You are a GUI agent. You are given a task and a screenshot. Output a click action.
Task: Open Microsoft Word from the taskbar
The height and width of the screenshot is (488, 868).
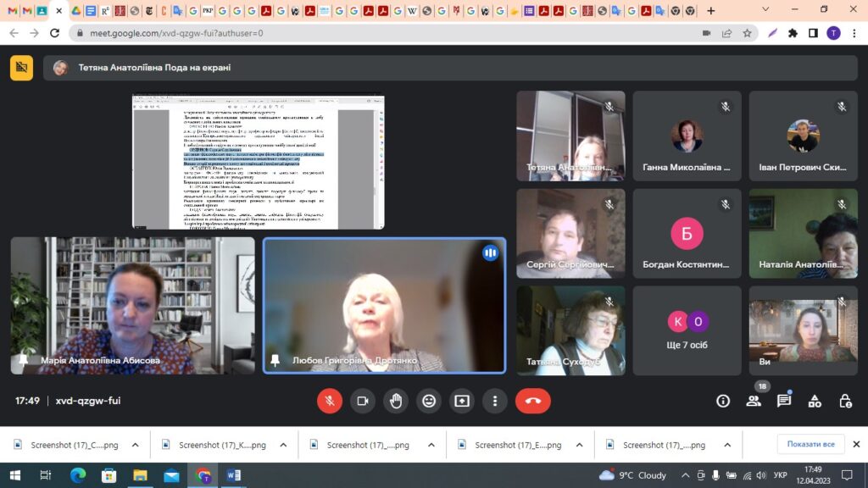[x=234, y=475]
